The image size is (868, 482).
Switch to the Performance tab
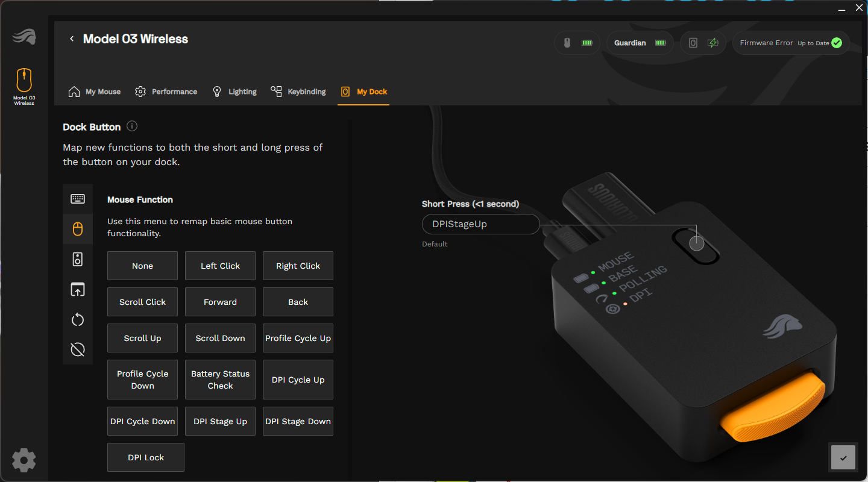[166, 92]
